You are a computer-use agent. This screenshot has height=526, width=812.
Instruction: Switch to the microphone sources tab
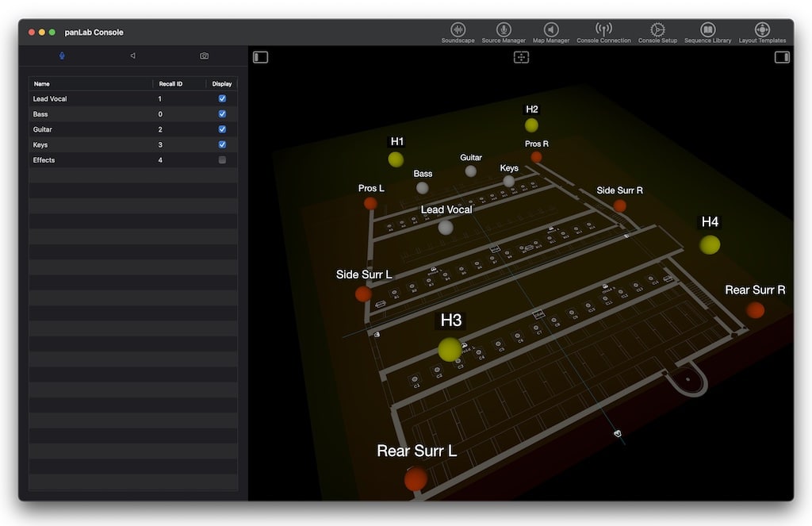pos(62,56)
